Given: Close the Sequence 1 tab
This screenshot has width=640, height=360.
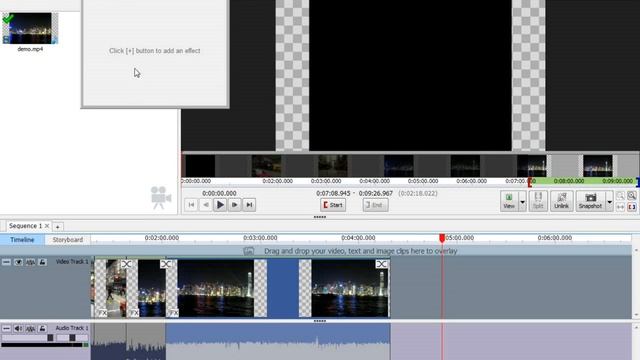Looking at the screenshot, I should tap(47, 226).
